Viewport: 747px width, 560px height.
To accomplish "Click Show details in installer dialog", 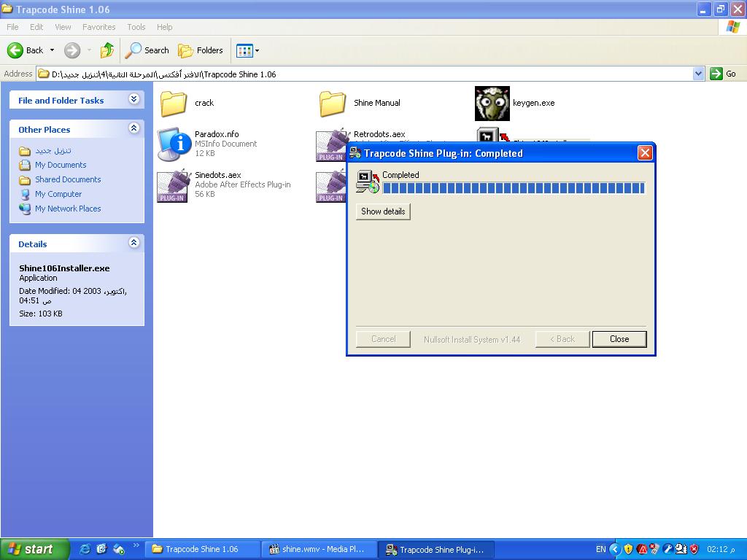I will click(383, 211).
